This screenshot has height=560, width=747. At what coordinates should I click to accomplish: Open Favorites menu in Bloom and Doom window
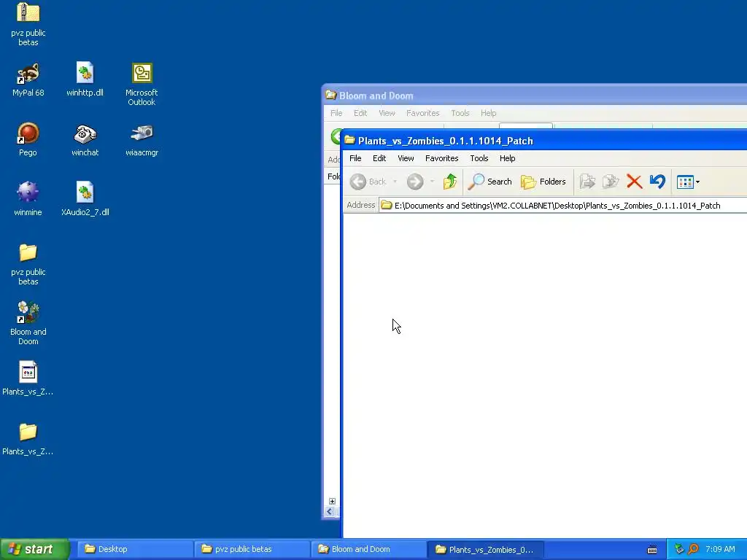(x=422, y=113)
